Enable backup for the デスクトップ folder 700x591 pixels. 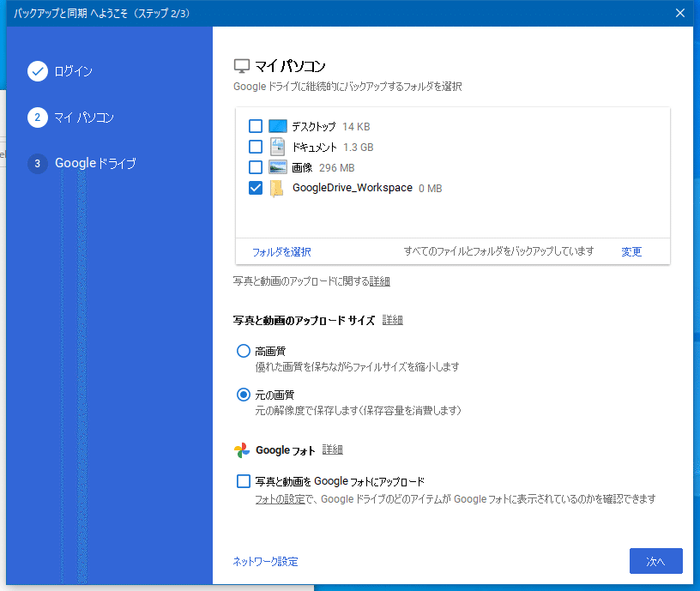tap(255, 125)
